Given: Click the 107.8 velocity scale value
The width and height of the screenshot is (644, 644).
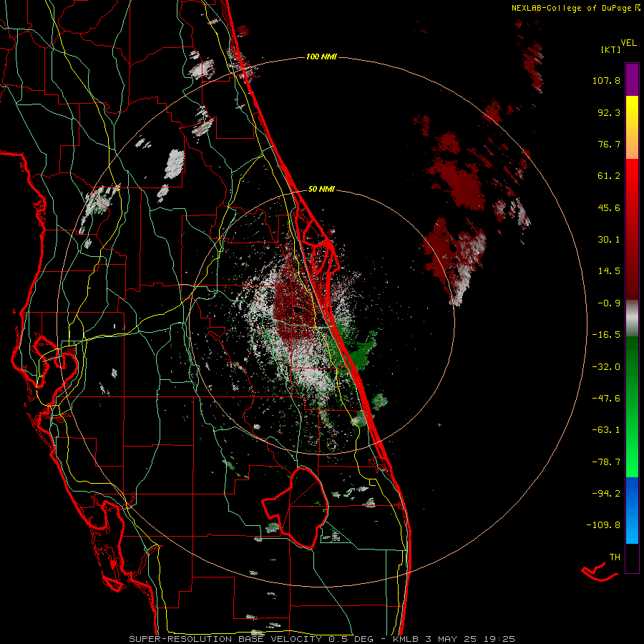Looking at the screenshot, I should [606, 80].
